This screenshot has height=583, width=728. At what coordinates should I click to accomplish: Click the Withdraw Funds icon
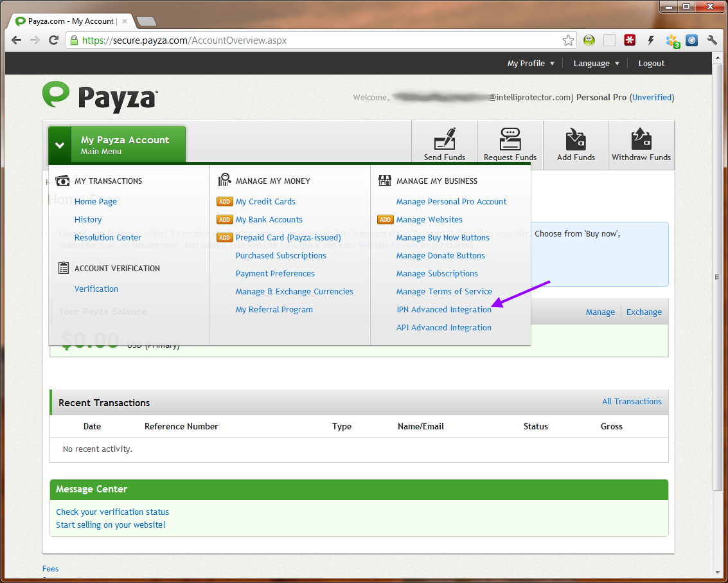click(x=641, y=138)
